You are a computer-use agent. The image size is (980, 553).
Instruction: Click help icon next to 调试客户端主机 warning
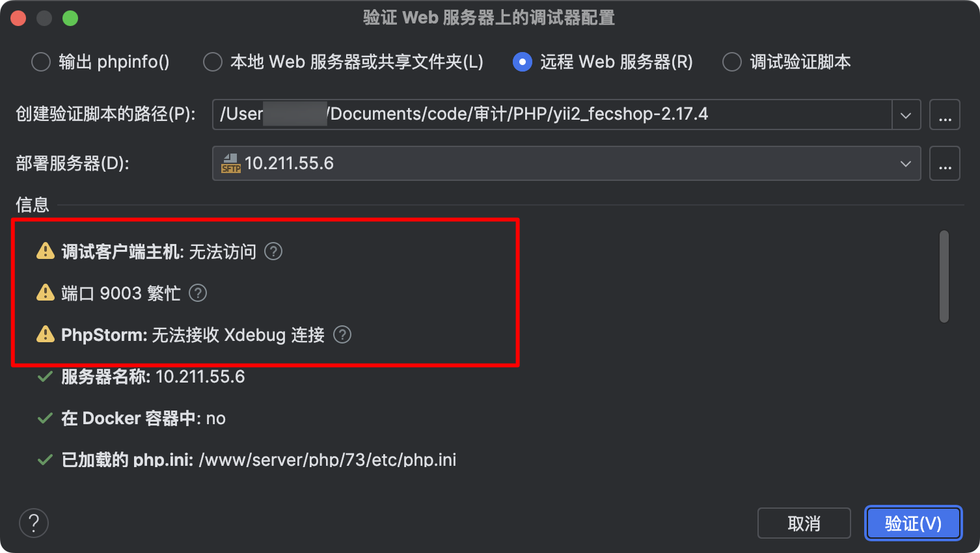click(x=273, y=251)
